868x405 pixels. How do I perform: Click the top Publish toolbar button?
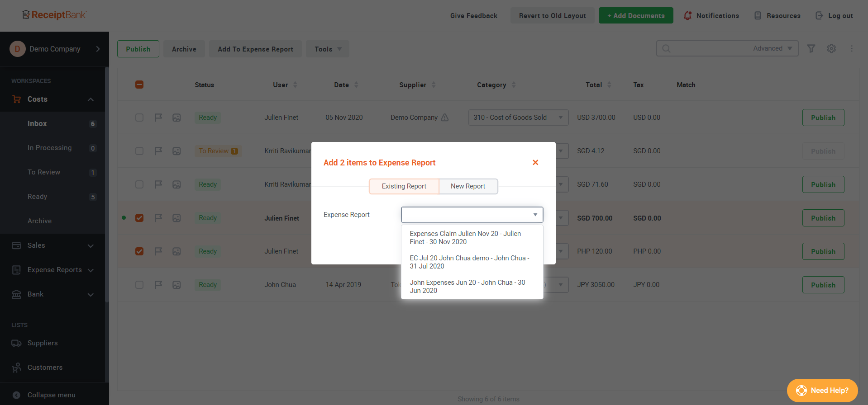(138, 49)
